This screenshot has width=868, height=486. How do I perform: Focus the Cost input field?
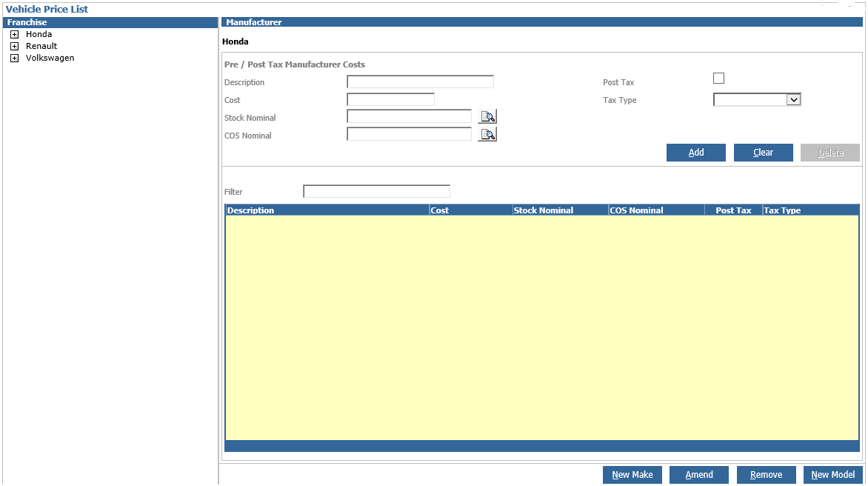[x=391, y=99]
